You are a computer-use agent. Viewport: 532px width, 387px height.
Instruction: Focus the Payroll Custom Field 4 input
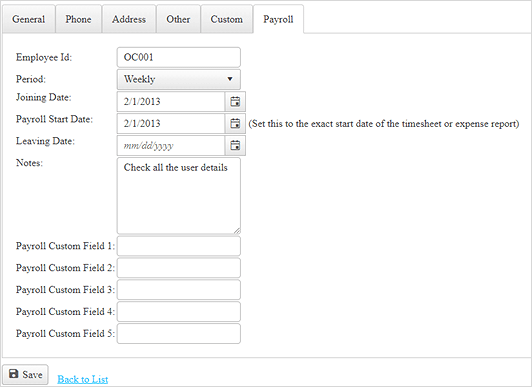pyautogui.click(x=179, y=312)
